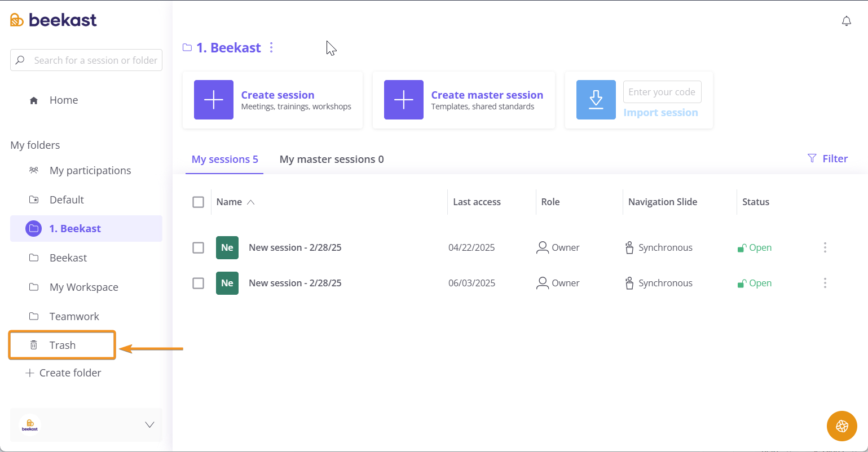The image size is (868, 452).
Task: Click the Teamwork folder icon
Action: click(34, 316)
